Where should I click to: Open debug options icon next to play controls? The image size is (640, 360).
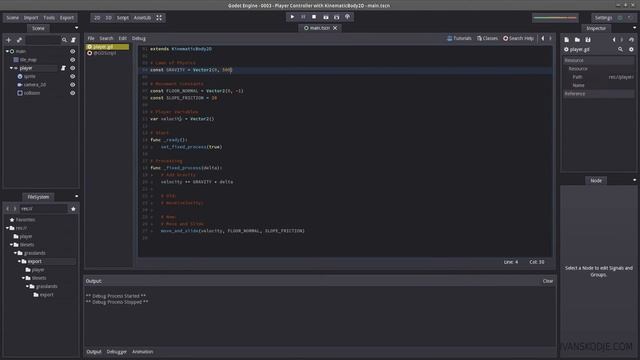tap(348, 17)
